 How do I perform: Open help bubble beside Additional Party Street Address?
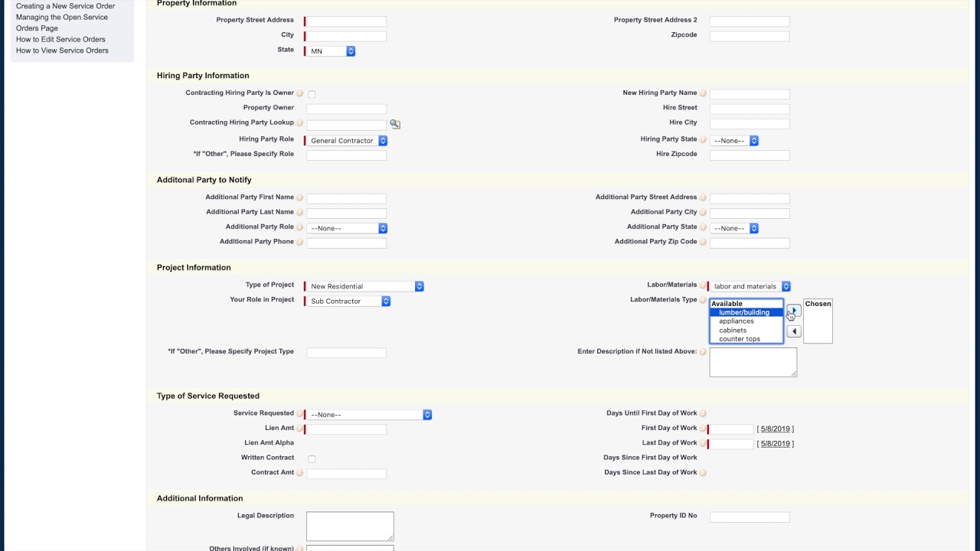pyautogui.click(x=703, y=198)
